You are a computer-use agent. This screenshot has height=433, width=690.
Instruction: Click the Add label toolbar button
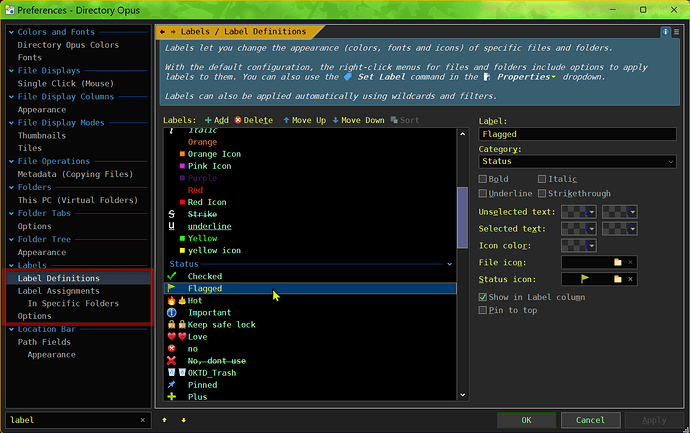coord(213,120)
